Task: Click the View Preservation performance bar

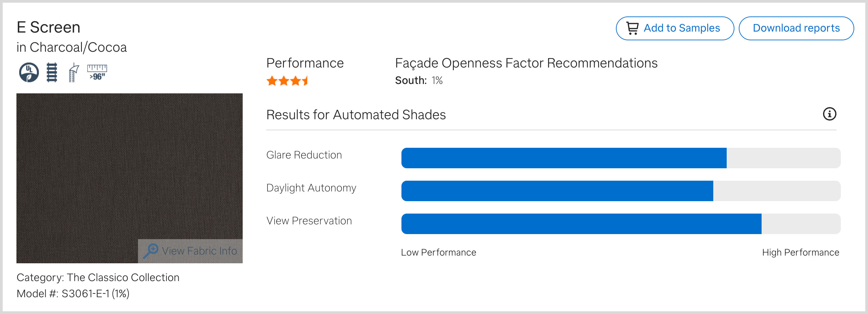Action: coord(620,224)
